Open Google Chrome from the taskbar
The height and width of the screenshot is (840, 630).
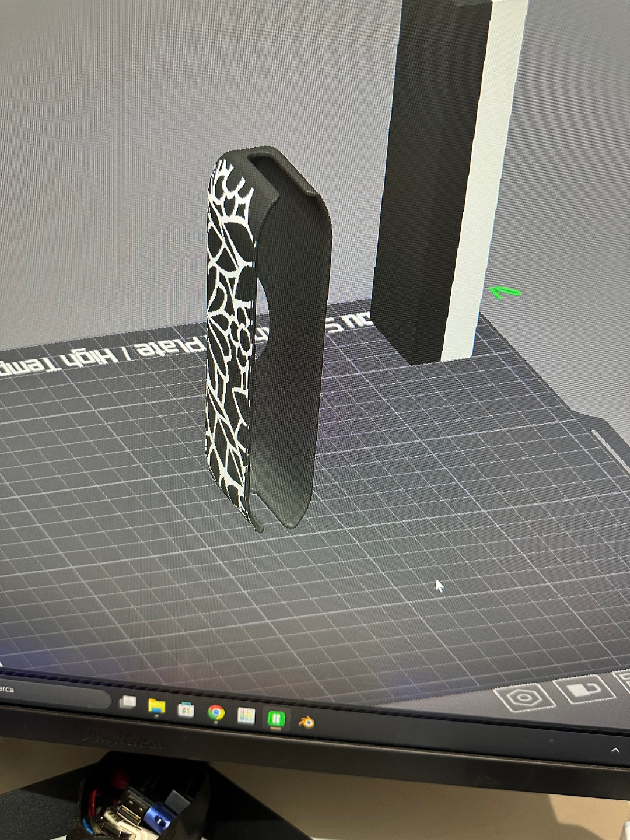pos(216,713)
